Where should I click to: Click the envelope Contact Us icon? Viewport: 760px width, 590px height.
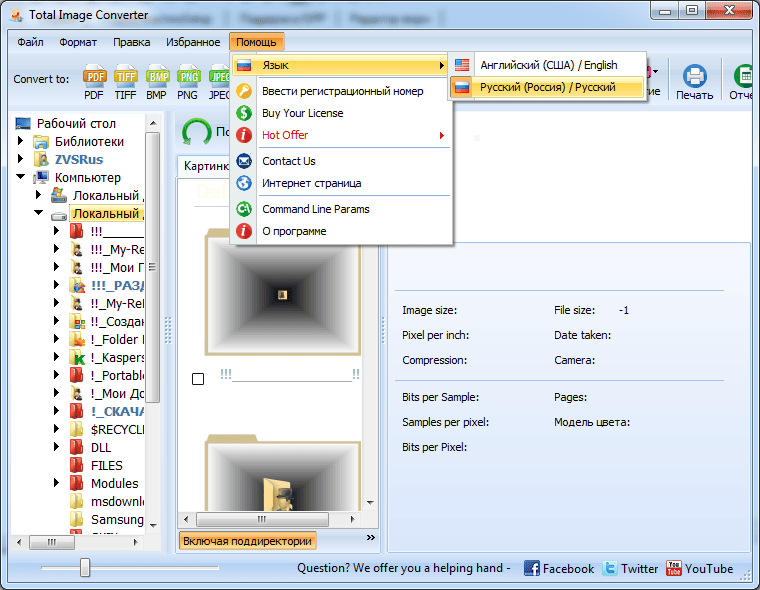point(244,161)
